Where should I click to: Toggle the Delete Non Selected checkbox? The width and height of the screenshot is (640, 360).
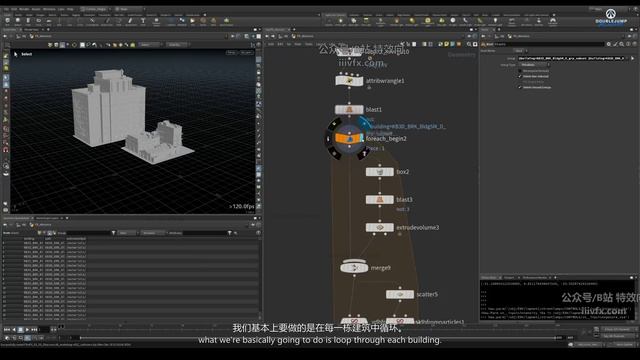point(520,76)
